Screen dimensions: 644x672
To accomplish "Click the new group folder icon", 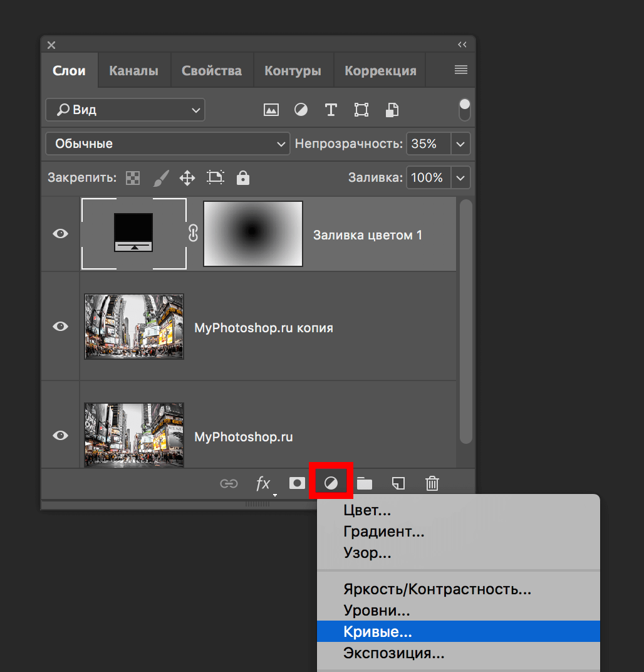I will [x=365, y=483].
